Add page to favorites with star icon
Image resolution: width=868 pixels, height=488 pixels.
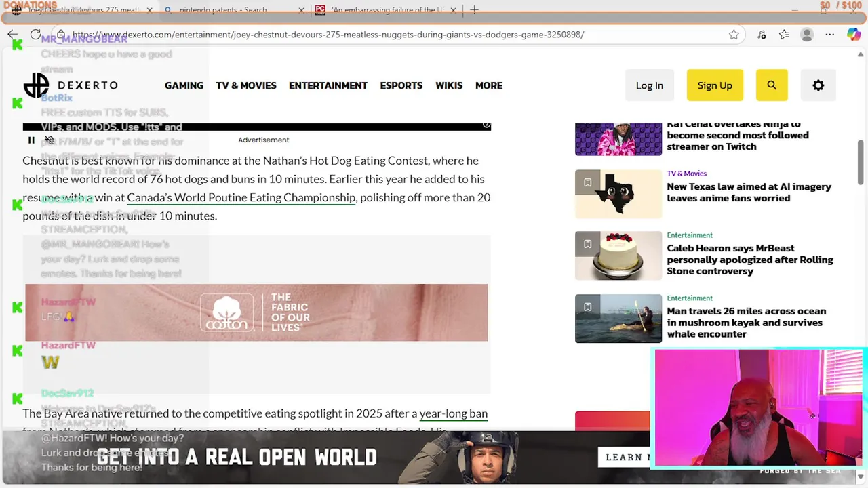tap(734, 35)
